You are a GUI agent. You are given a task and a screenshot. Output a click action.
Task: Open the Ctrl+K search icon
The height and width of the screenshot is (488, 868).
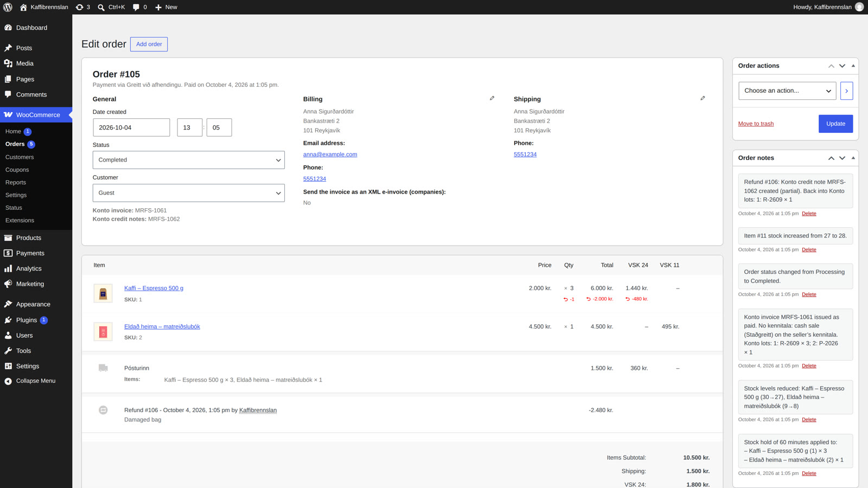(x=111, y=7)
